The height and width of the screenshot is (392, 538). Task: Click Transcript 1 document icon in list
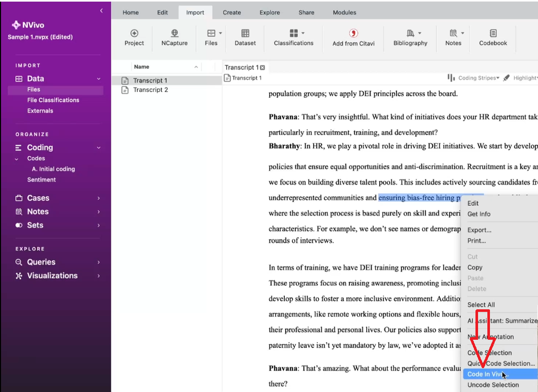125,80
